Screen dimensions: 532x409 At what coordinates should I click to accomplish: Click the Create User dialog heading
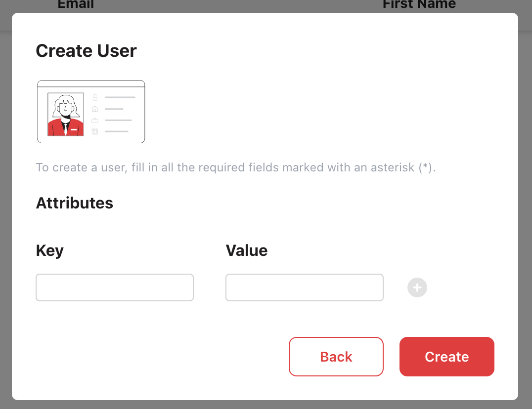pyautogui.click(x=86, y=51)
